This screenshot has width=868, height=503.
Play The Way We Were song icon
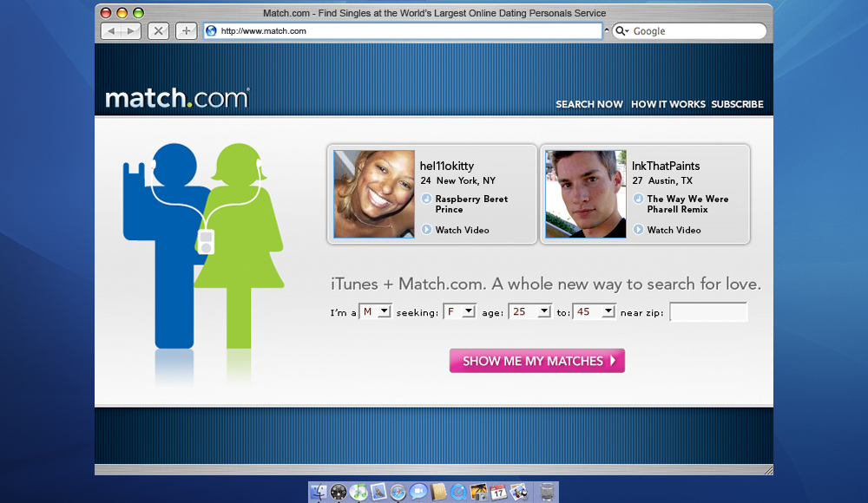tap(638, 199)
